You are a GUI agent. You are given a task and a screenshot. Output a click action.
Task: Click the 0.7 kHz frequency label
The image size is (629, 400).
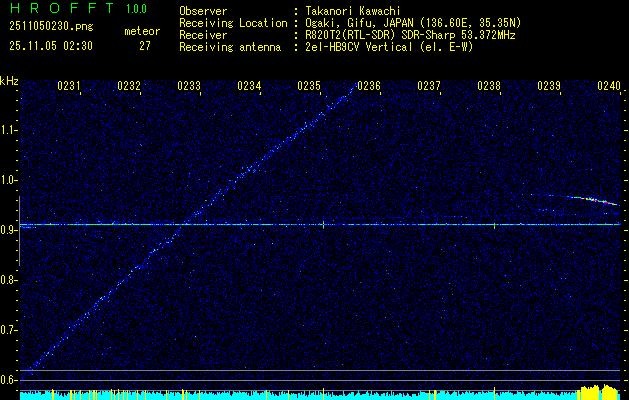(9, 330)
